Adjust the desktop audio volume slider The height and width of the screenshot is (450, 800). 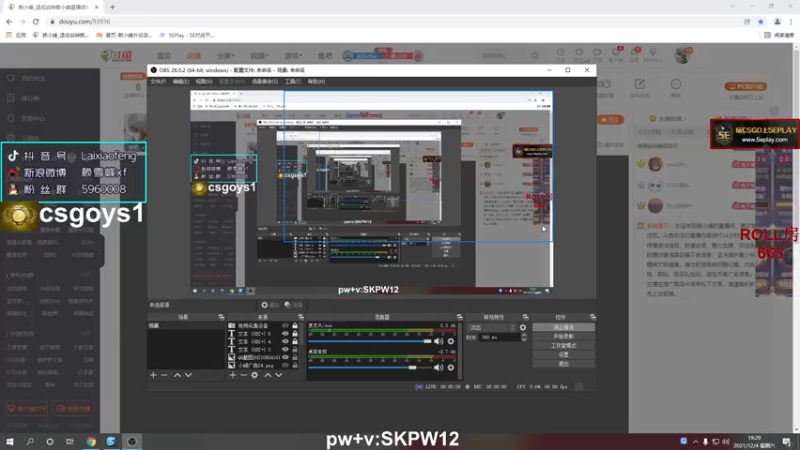pos(370,367)
